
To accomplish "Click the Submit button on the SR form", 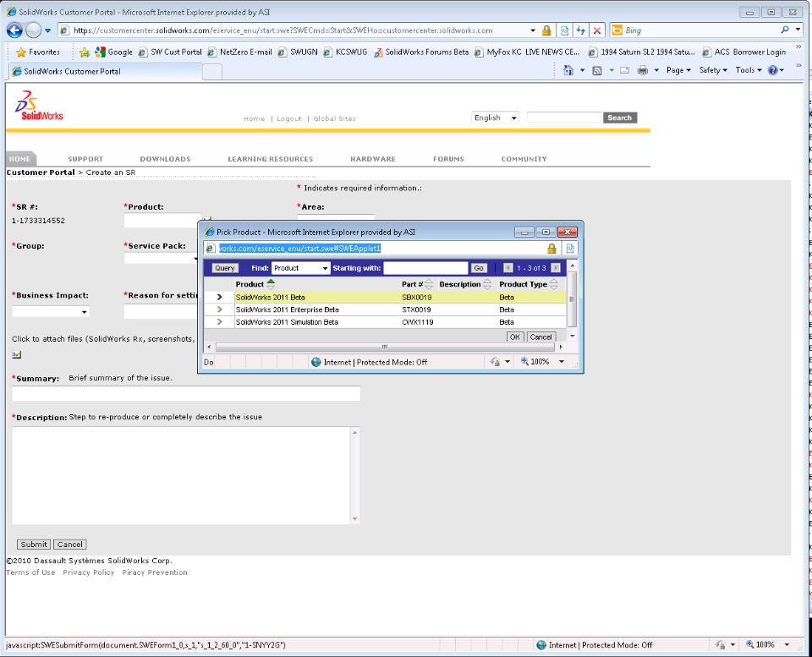I will [x=34, y=545].
